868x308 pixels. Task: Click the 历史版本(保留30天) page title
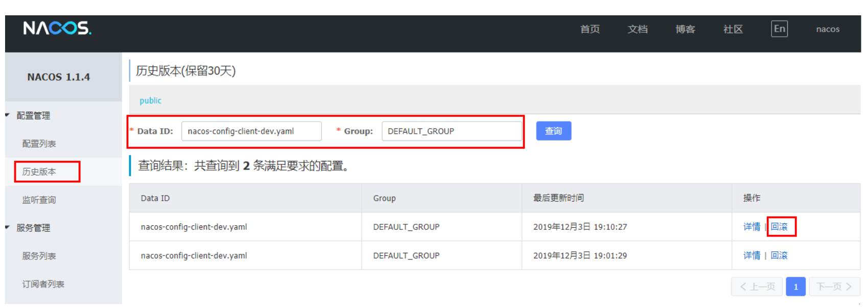tap(185, 70)
